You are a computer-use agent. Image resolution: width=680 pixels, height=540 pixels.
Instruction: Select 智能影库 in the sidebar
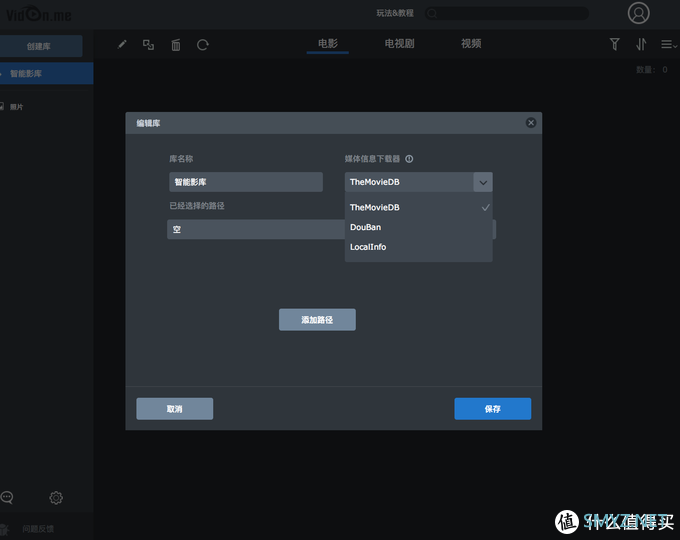tap(46, 73)
